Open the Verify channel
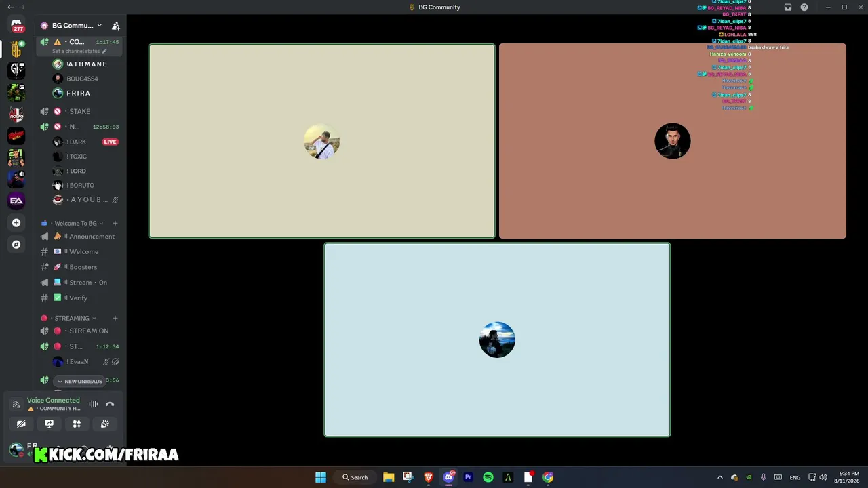 tap(80, 298)
